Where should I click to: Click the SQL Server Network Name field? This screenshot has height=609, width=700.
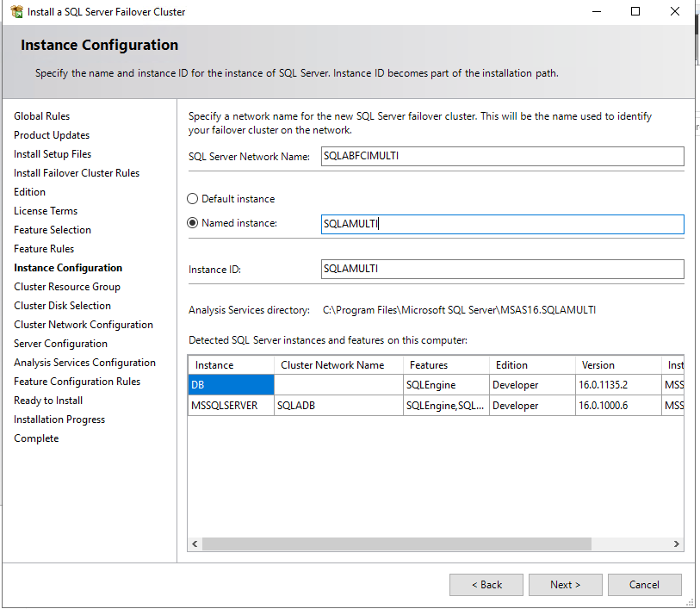pos(502,156)
